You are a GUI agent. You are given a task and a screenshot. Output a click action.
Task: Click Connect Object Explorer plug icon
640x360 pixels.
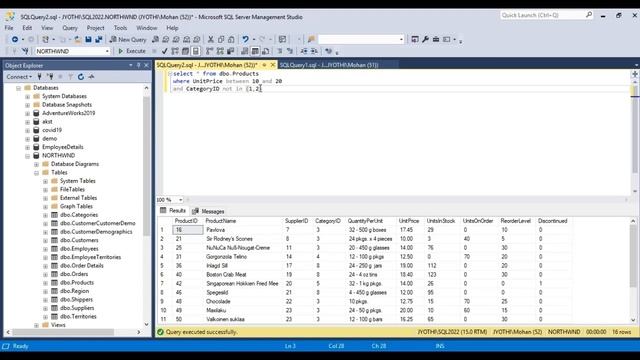40,77
